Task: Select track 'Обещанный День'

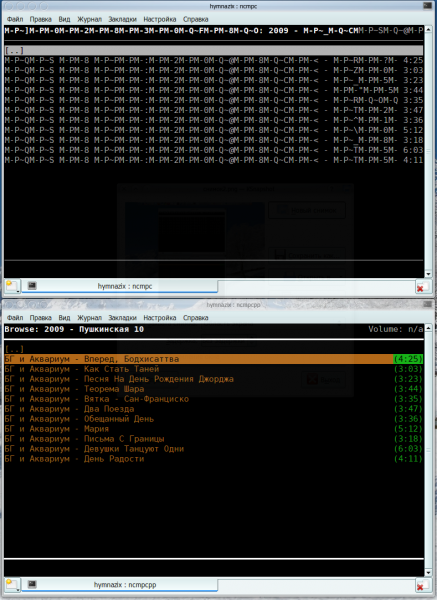Action: [x=214, y=419]
